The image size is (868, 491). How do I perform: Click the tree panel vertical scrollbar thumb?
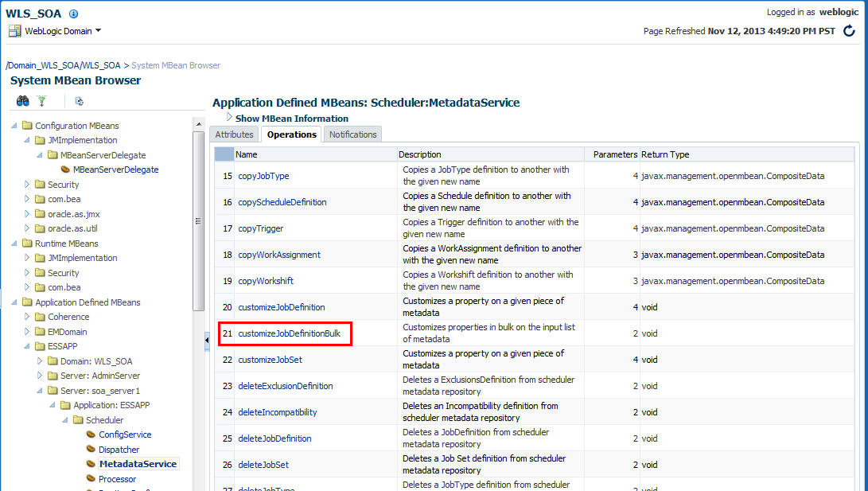click(199, 221)
